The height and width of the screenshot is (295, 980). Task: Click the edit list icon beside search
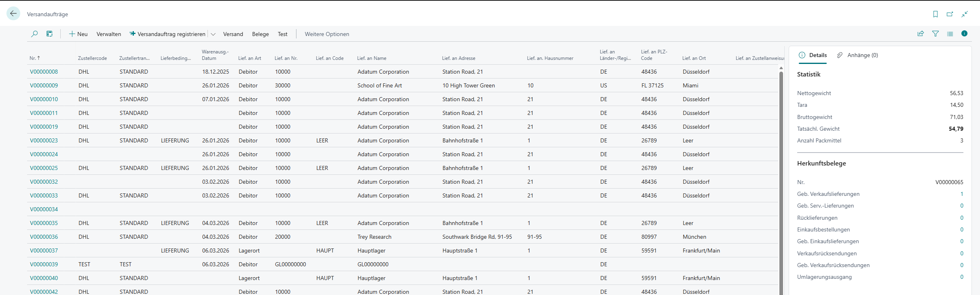coord(49,34)
